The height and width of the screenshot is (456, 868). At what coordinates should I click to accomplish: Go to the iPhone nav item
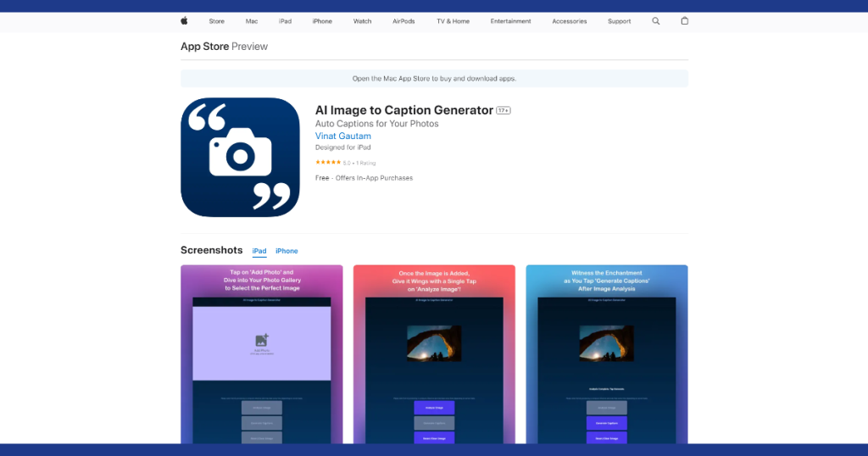click(322, 21)
